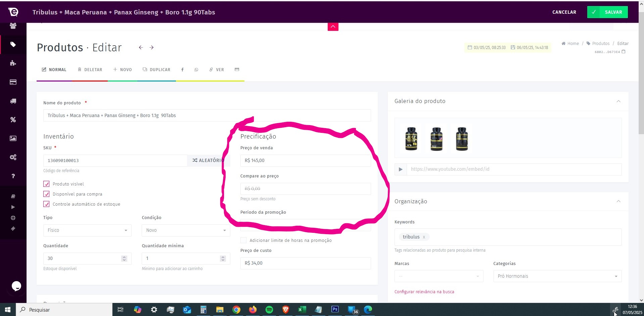
Task: Click the SKU input field
Action: (115, 161)
